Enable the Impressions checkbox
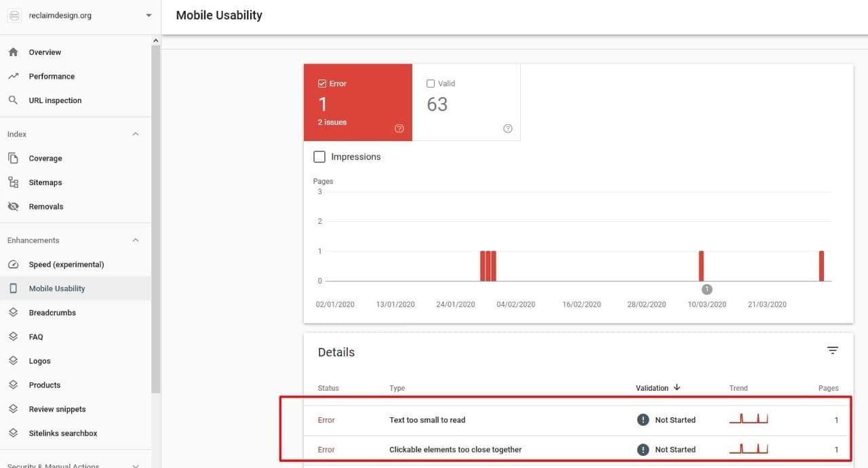868x468 pixels. (x=319, y=157)
